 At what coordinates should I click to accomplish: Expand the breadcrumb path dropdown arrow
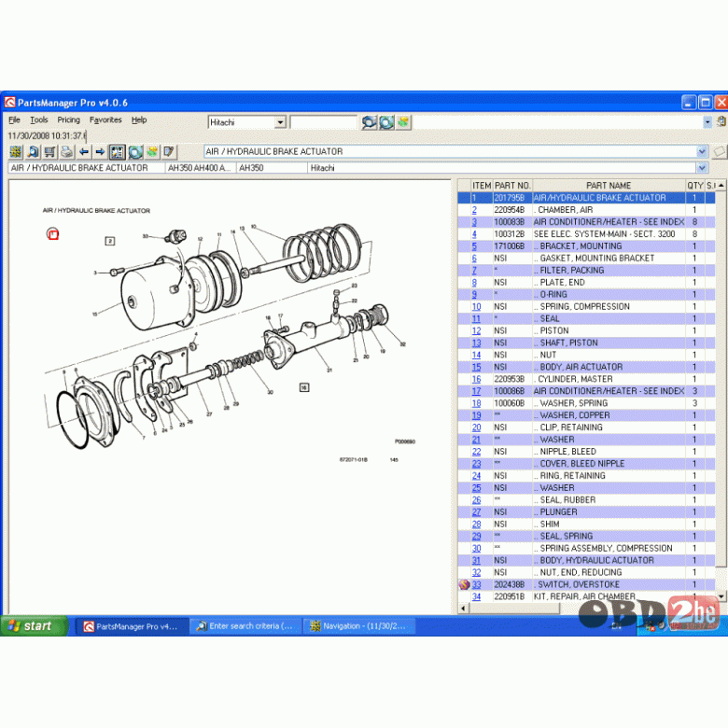[x=702, y=168]
